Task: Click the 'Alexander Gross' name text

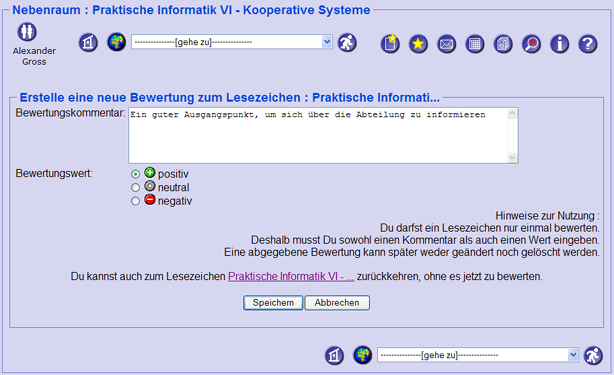Action: click(34, 56)
